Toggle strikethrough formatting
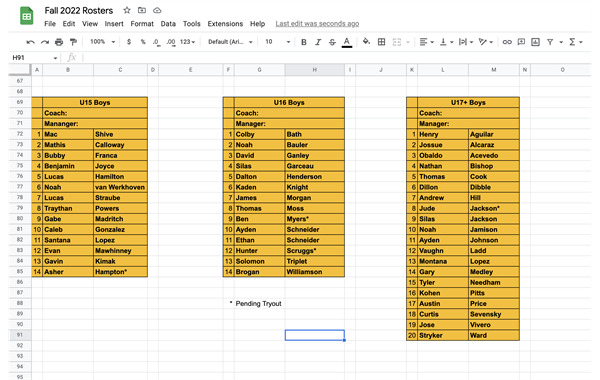This screenshot has width=600, height=380. [x=332, y=42]
